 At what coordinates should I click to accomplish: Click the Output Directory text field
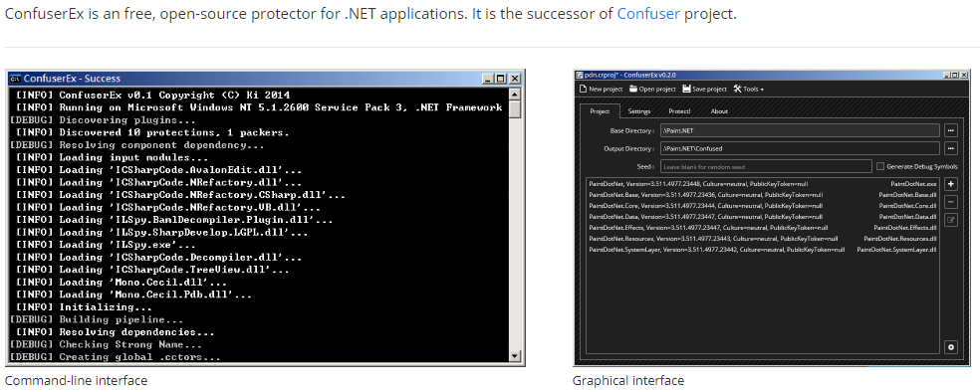[800, 148]
